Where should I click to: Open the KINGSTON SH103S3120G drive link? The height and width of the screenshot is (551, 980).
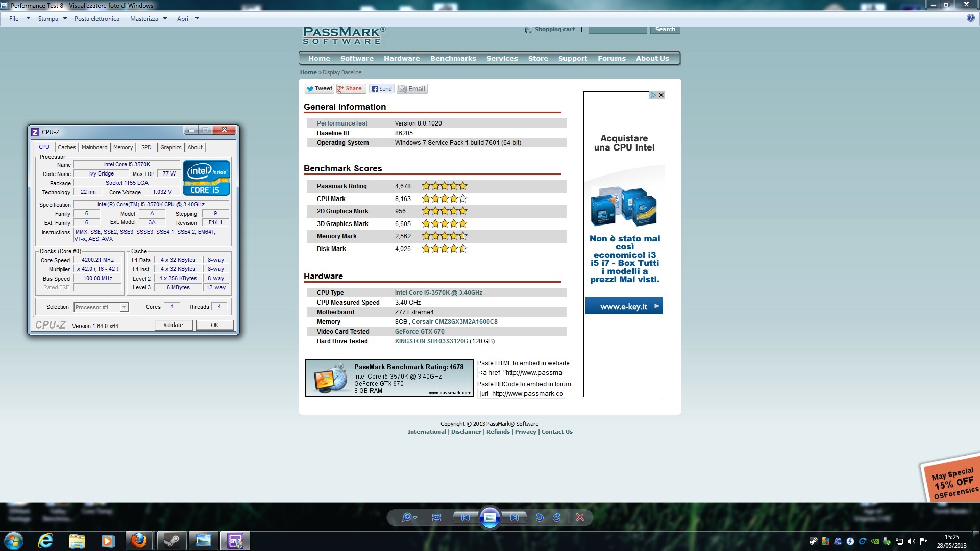point(431,341)
